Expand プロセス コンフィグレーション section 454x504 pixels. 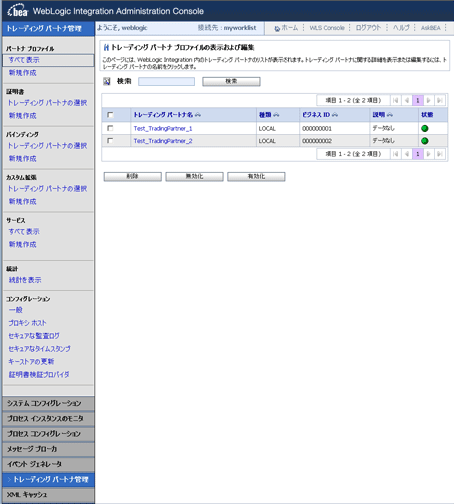(48, 434)
